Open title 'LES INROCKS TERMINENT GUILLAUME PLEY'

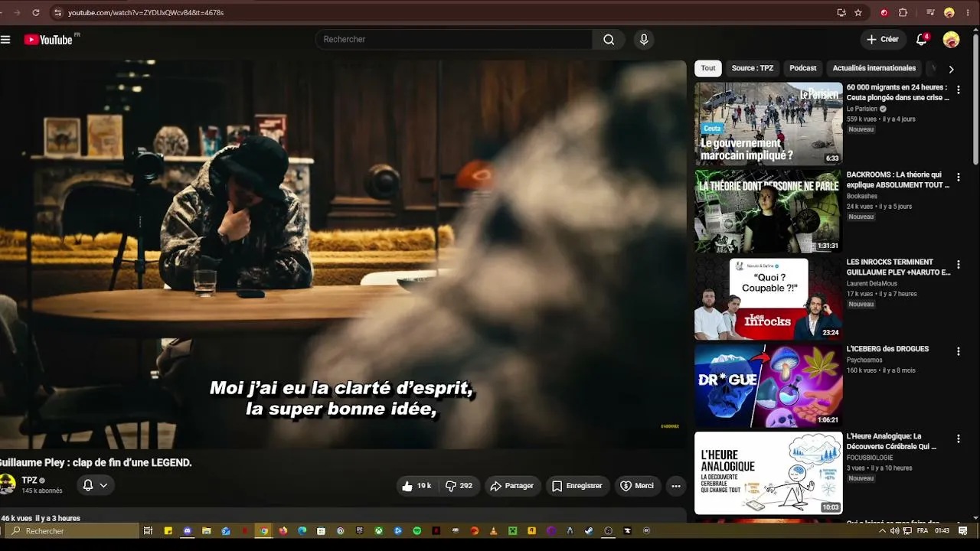tap(899, 267)
